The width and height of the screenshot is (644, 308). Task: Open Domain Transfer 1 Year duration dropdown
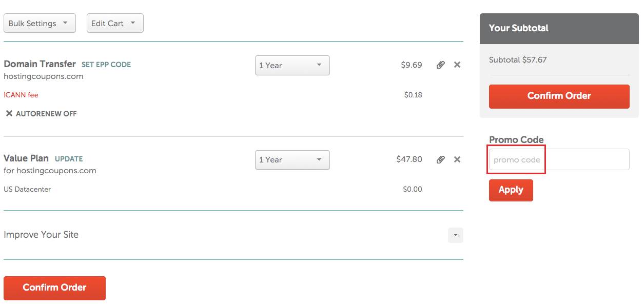pos(292,66)
